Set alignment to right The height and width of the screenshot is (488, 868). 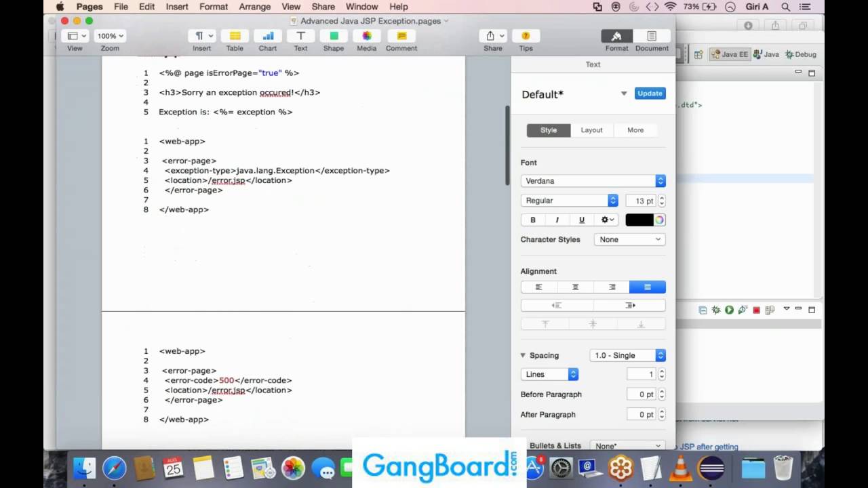point(612,287)
